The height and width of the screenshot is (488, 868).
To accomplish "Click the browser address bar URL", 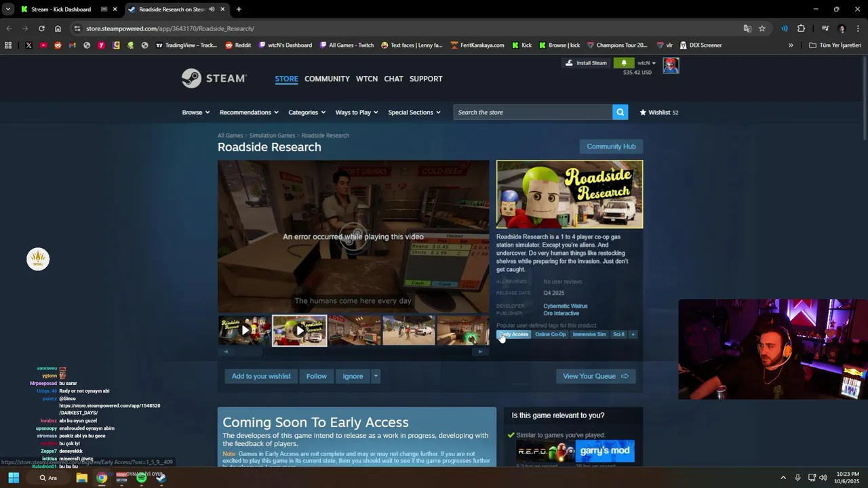I will 170,28.
